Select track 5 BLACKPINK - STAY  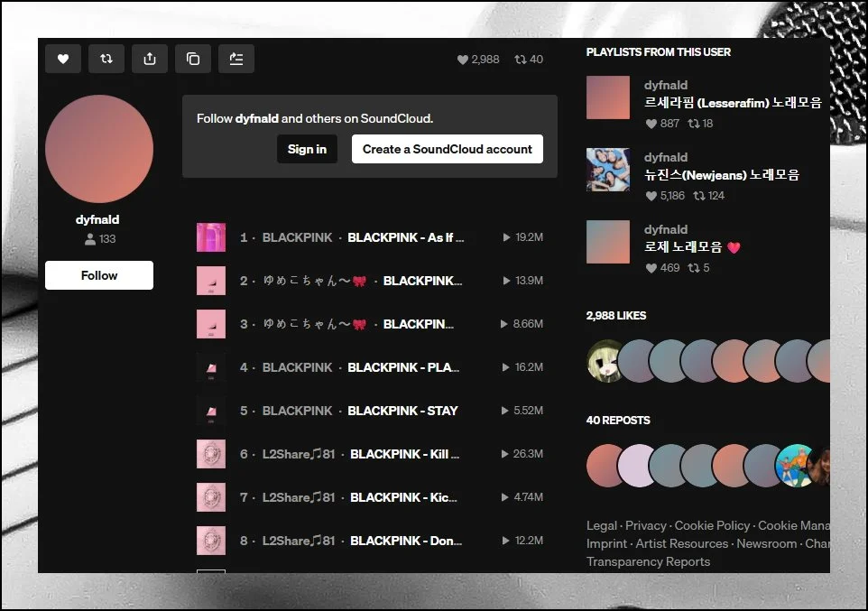pos(402,411)
